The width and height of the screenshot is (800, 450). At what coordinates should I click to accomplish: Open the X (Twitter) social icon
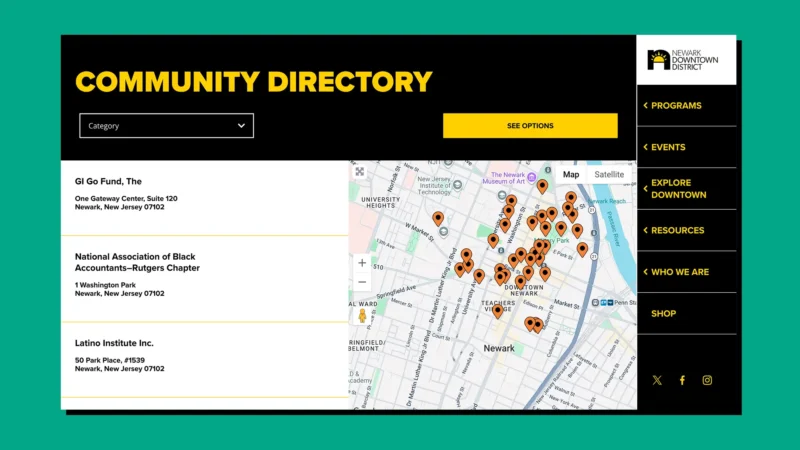tap(657, 380)
